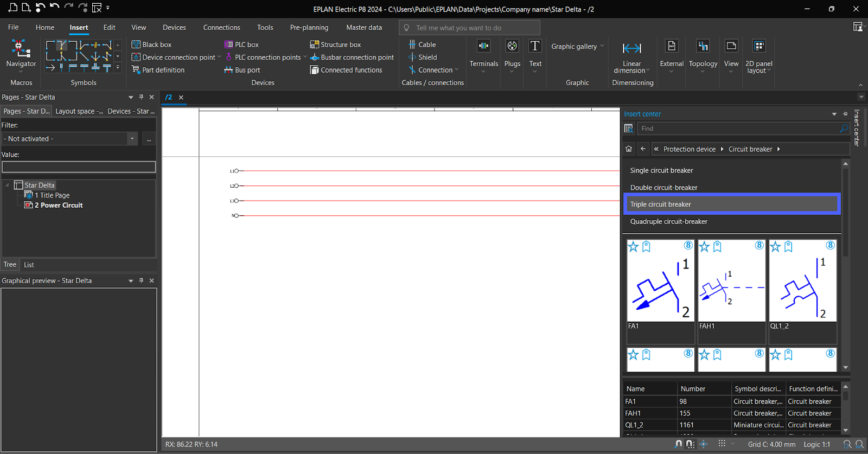Toggle the bookmark on FAH1 symbol
Image resolution: width=868 pixels, height=454 pixels.
point(717,247)
